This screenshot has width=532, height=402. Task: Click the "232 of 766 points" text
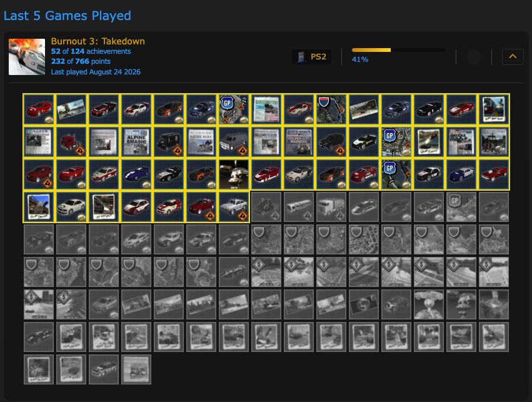pos(81,61)
